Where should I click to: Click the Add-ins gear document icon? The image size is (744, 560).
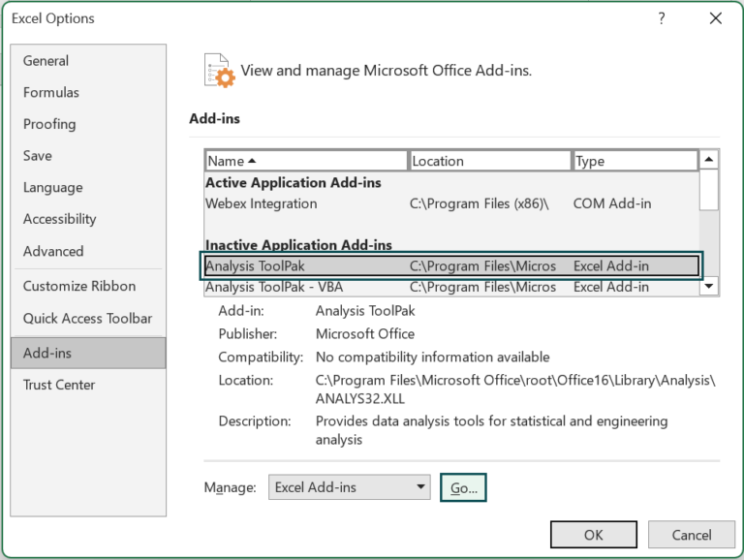pos(219,71)
